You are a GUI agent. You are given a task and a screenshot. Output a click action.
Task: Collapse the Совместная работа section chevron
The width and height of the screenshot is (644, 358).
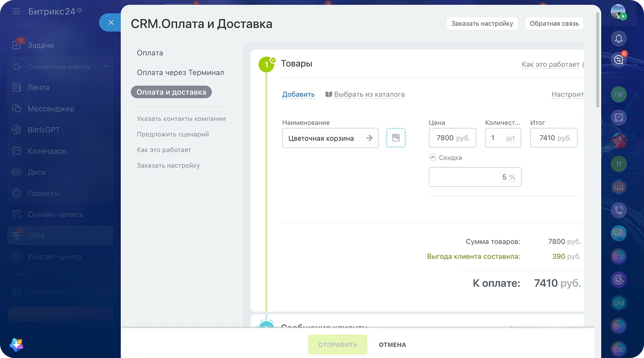106,67
